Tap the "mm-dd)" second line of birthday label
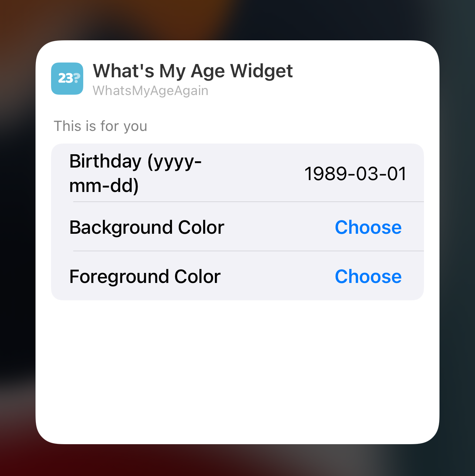This screenshot has width=475, height=476. click(x=104, y=185)
